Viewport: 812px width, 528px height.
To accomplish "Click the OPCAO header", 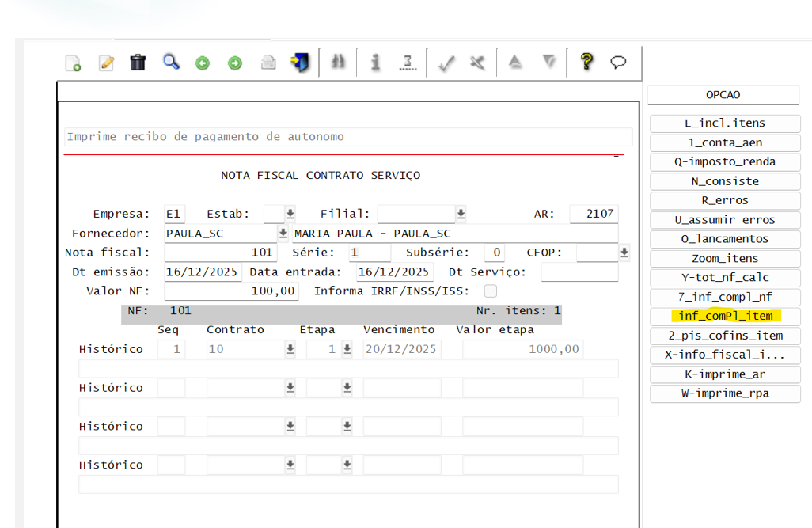I will pos(723,95).
